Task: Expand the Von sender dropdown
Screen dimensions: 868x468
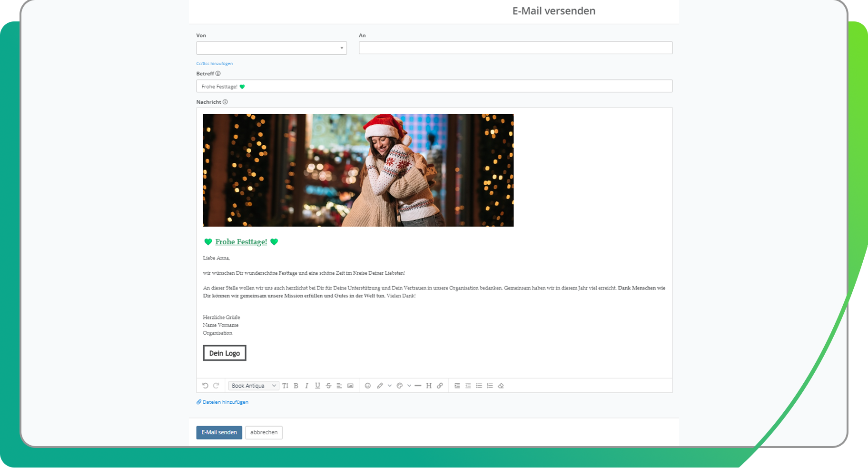Action: (271, 48)
